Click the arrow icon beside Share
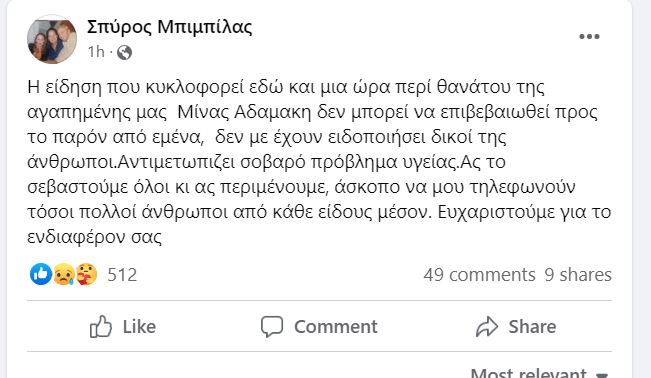 coord(487,326)
